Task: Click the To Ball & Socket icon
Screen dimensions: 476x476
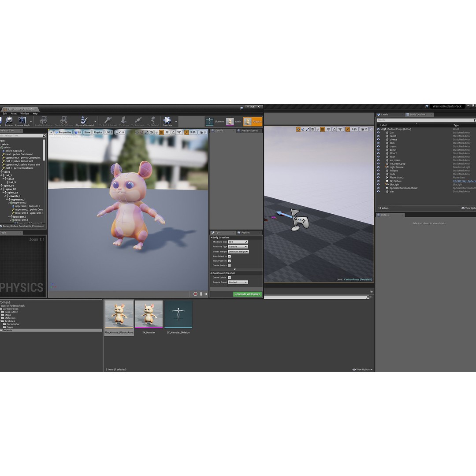Action: (x=108, y=122)
